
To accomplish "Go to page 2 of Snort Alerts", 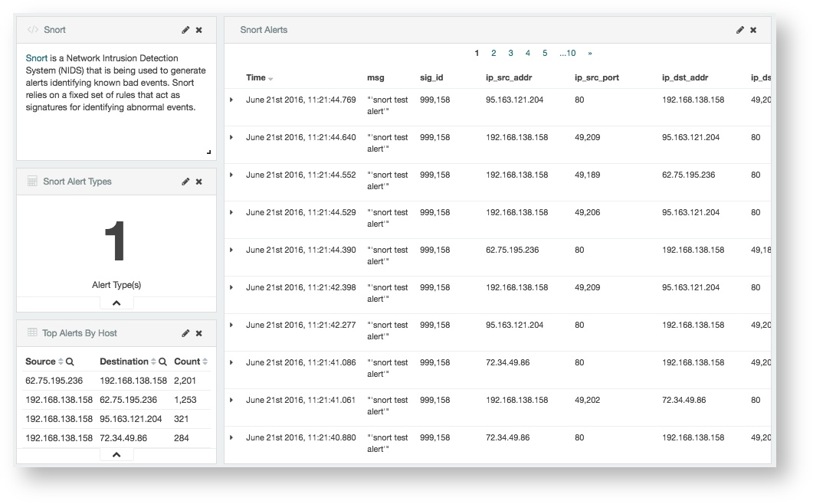I will (x=493, y=53).
